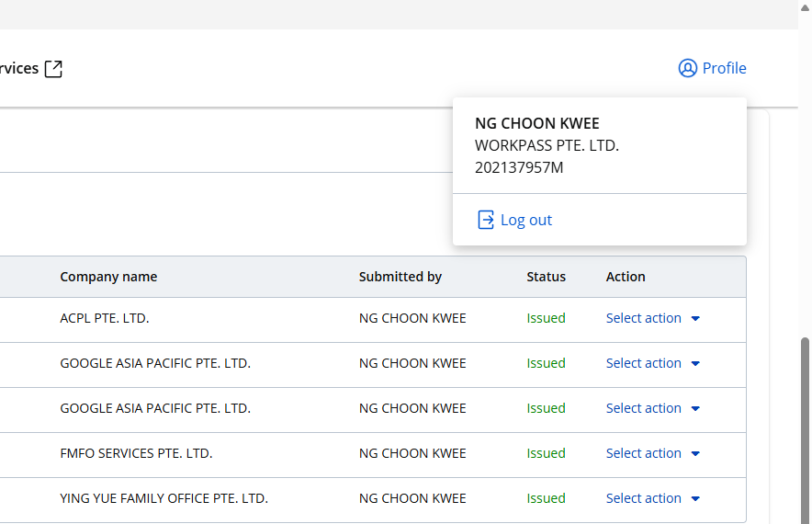Click the Issued status in FMFO SERVICES row
The width and height of the screenshot is (812, 524).
click(546, 453)
